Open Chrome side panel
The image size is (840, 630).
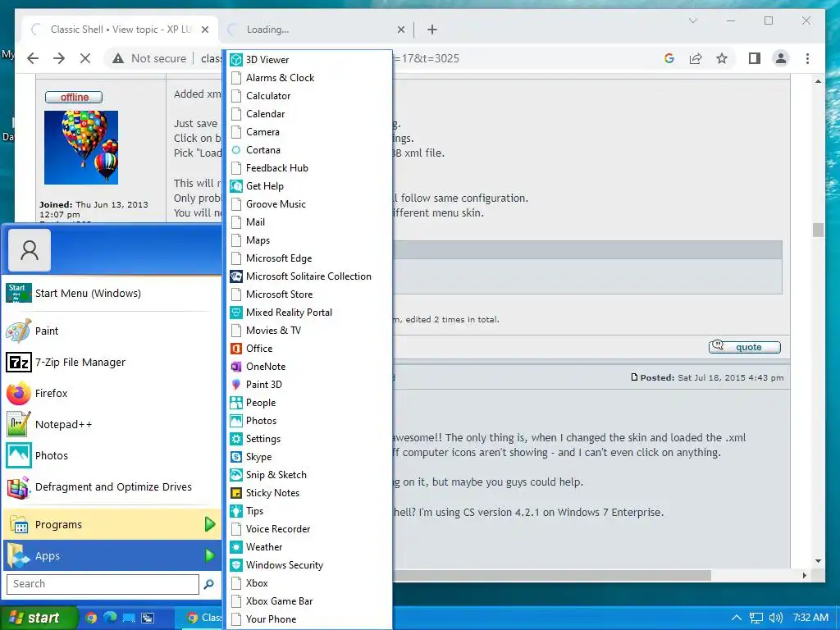pos(755,58)
